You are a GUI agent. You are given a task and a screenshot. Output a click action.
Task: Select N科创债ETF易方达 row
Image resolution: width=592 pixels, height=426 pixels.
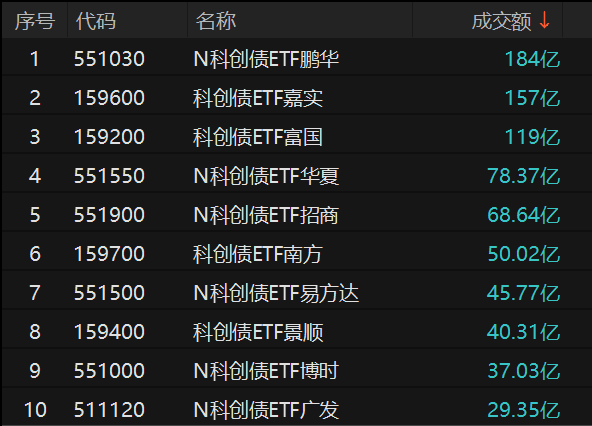coord(296,293)
